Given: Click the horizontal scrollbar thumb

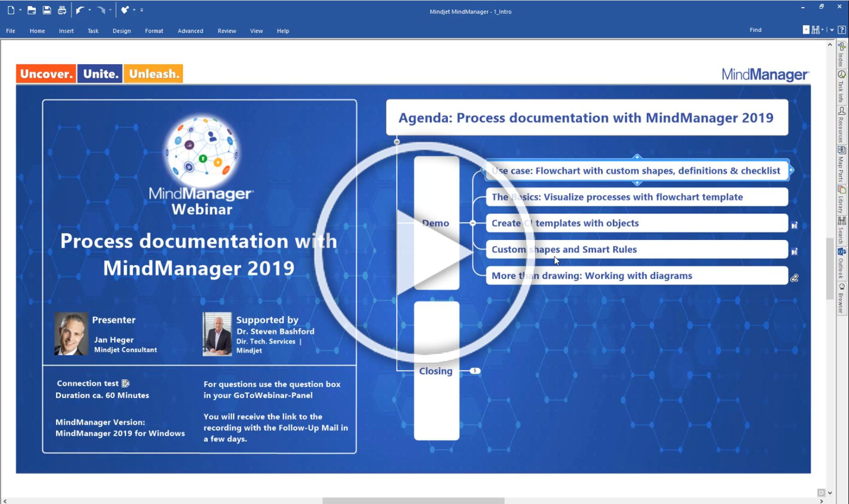Looking at the screenshot, I should [413, 500].
